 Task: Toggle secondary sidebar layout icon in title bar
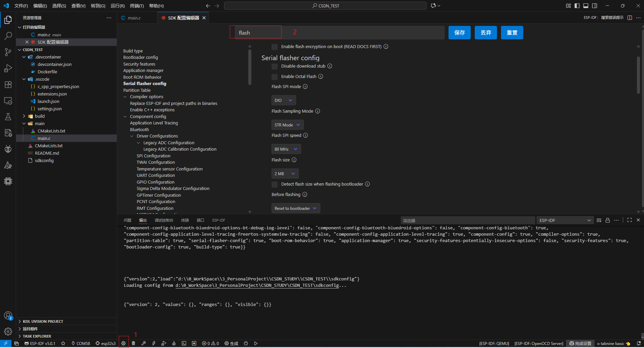[595, 6]
